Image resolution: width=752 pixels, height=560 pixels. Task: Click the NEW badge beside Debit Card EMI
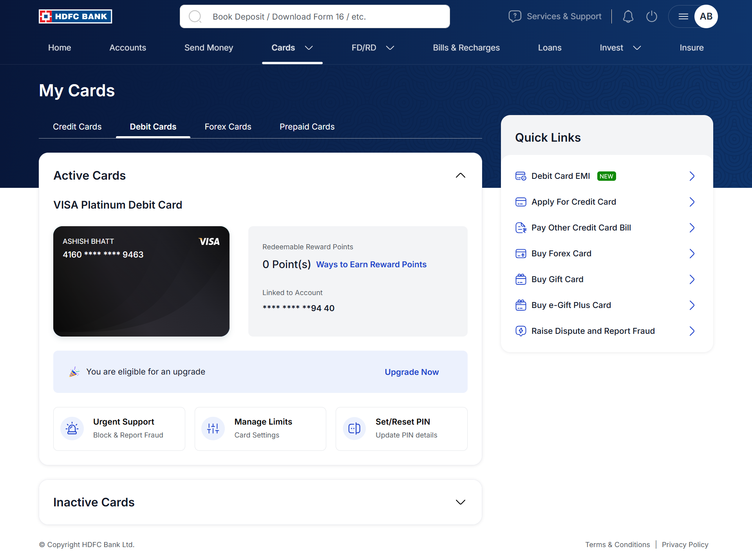(x=606, y=176)
